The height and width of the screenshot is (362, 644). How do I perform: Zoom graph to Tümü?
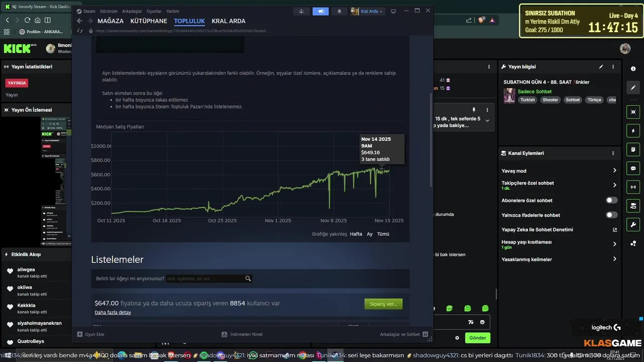tap(383, 234)
